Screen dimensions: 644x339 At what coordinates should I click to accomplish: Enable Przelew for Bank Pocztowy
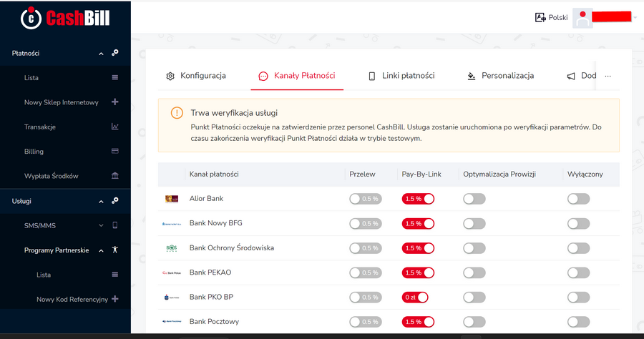click(365, 322)
